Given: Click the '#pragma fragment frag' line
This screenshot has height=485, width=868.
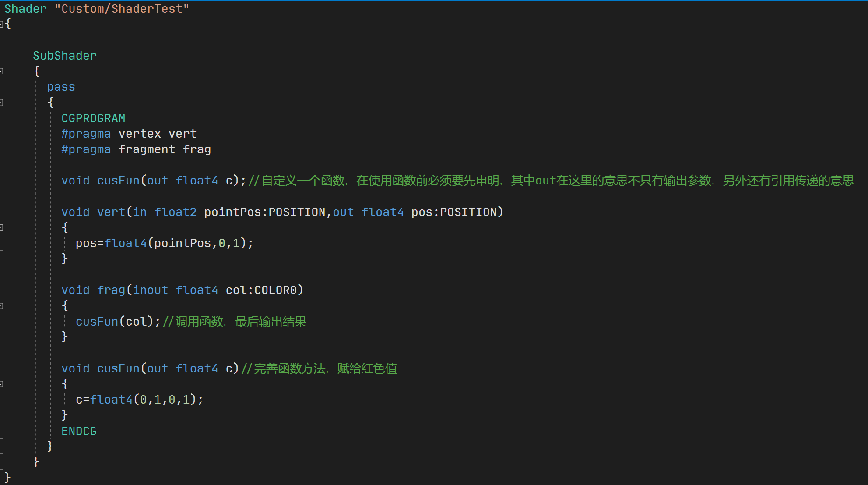Looking at the screenshot, I should pos(136,149).
